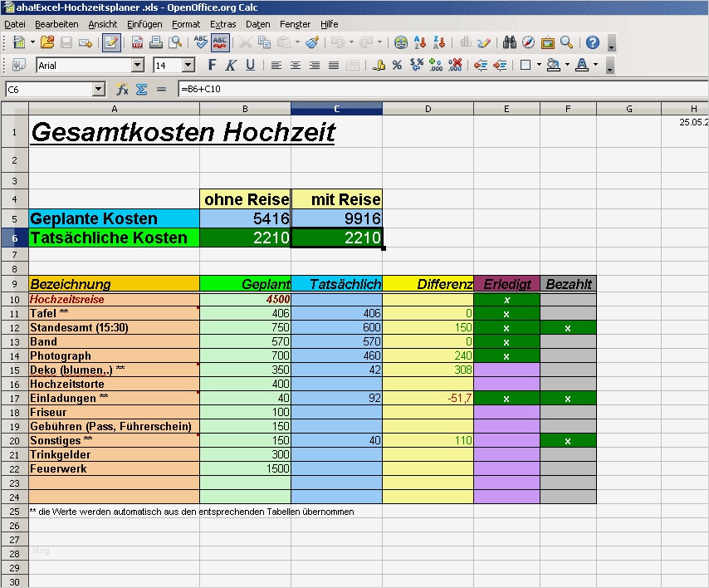
Task: Select the Print file directly icon
Action: [155, 43]
